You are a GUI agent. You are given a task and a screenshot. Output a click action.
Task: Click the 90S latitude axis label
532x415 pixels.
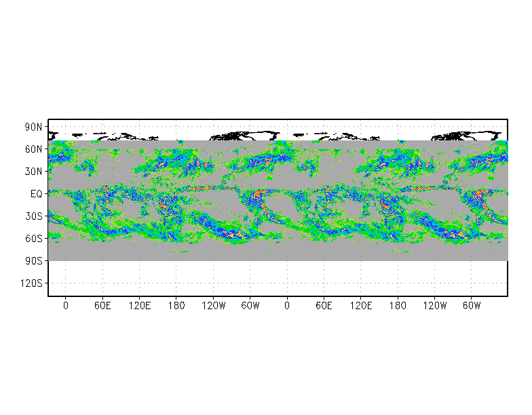point(34,261)
